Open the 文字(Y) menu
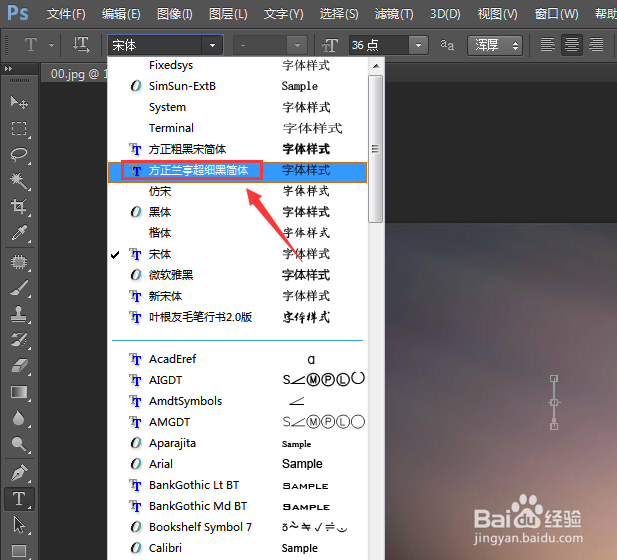The width and height of the screenshot is (617, 560). (283, 14)
